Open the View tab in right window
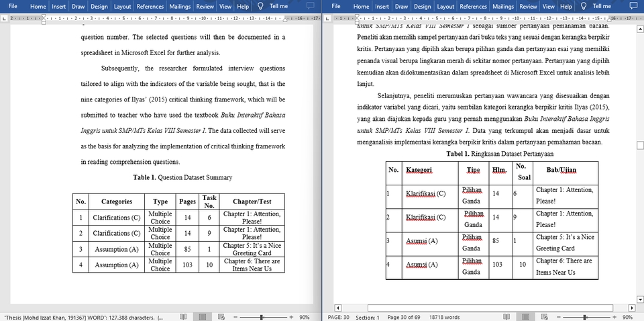This screenshot has width=644, height=321. pyautogui.click(x=548, y=6)
